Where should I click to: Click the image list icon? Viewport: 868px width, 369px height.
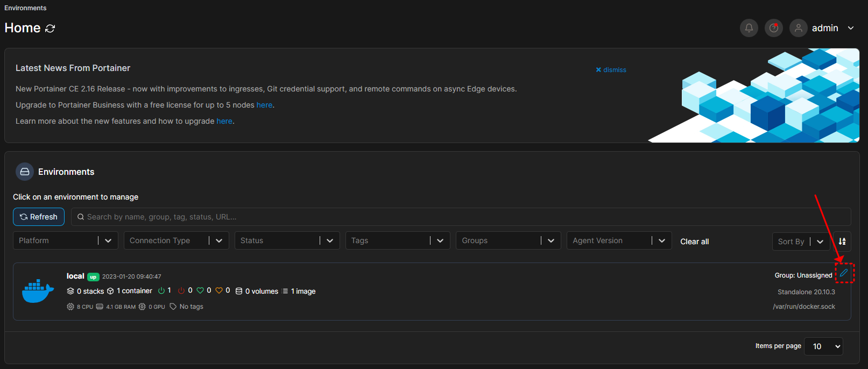pos(285,291)
